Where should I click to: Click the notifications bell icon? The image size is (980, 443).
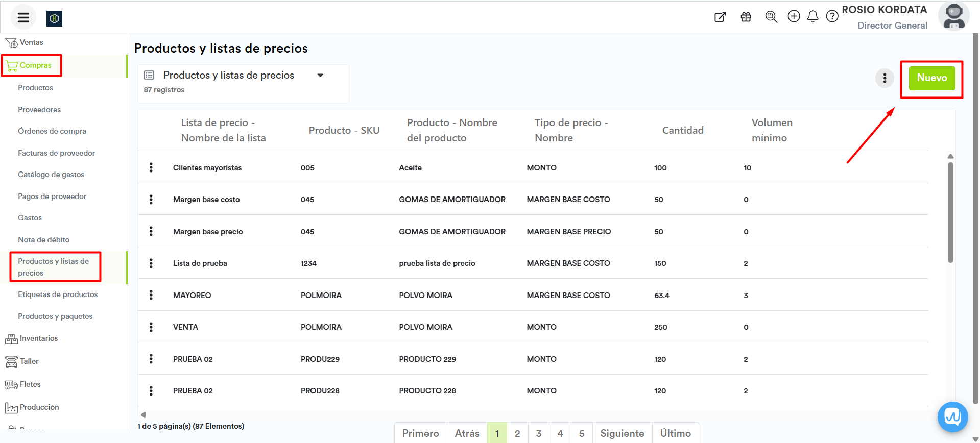pyautogui.click(x=812, y=17)
